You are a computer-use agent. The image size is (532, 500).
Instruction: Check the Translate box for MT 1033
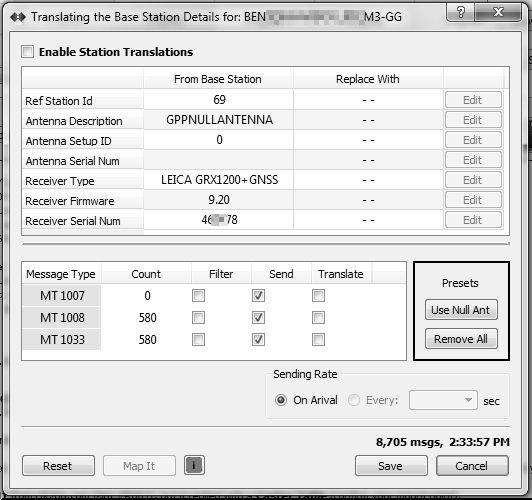318,339
